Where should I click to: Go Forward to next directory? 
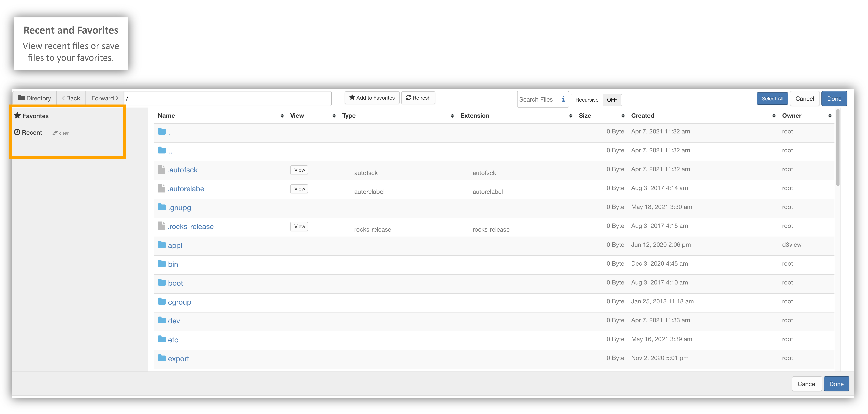[x=105, y=98]
